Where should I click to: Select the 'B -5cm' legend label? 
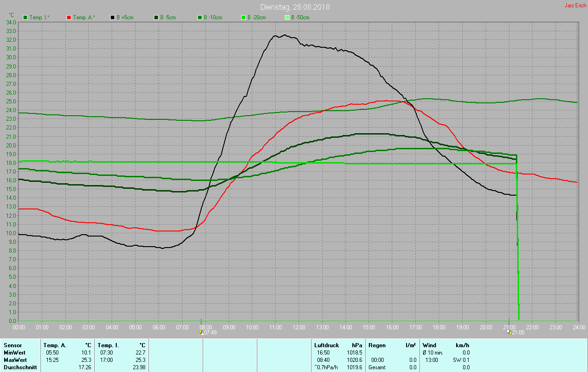point(168,17)
